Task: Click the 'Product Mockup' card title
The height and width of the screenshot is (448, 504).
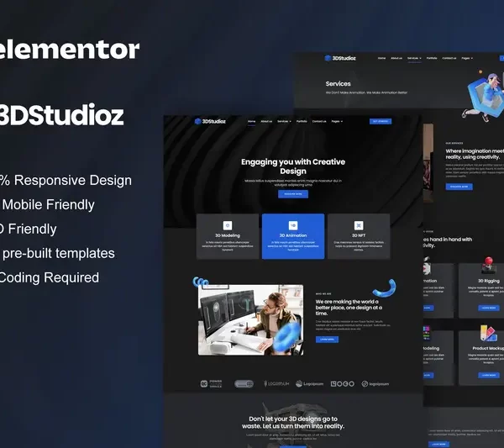Action: coord(488,348)
